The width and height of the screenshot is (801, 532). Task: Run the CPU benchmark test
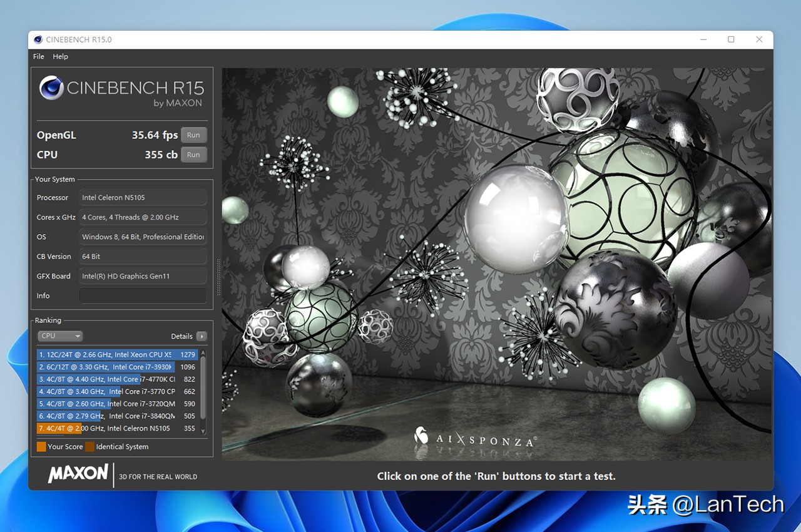click(x=193, y=155)
